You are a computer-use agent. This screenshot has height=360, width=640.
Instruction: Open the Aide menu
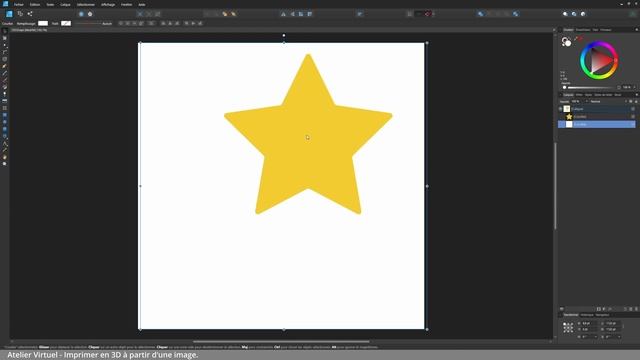tap(142, 4)
